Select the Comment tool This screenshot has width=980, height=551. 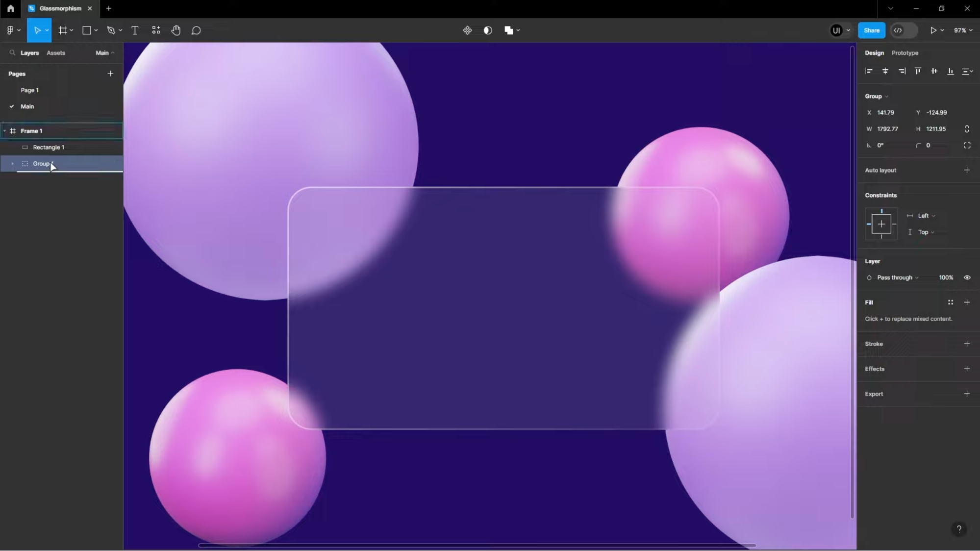(x=196, y=30)
